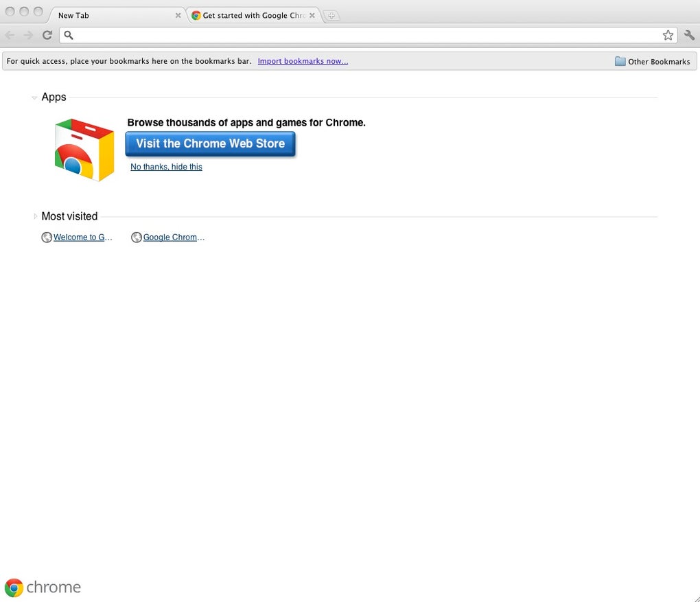Open the Google Chrom… most visited link
The width and height of the screenshot is (700, 602).
[x=174, y=237]
